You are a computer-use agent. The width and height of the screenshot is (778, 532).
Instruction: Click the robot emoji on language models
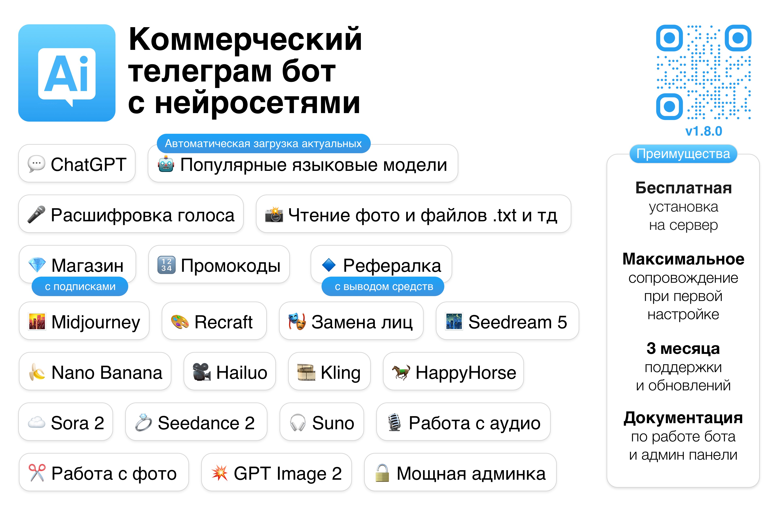pyautogui.click(x=166, y=164)
